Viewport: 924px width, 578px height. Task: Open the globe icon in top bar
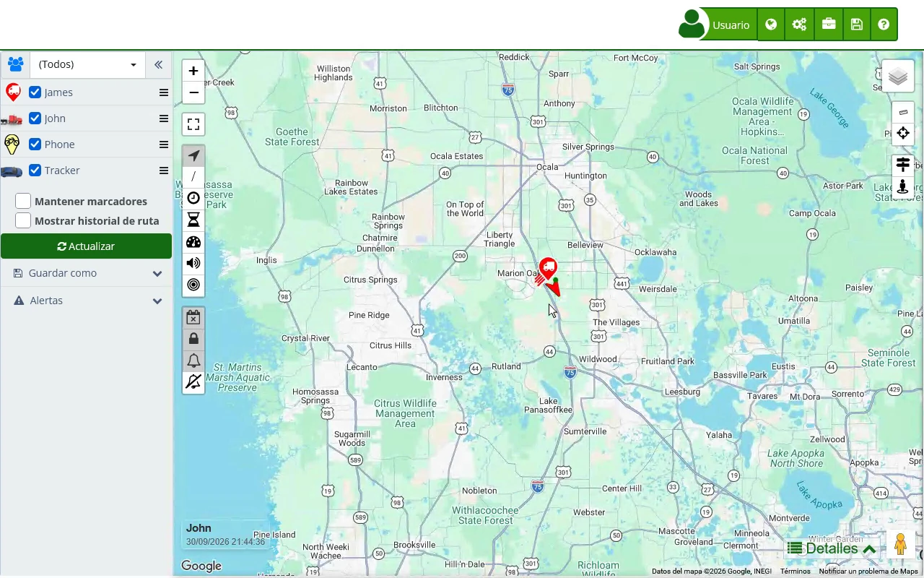[x=771, y=25]
